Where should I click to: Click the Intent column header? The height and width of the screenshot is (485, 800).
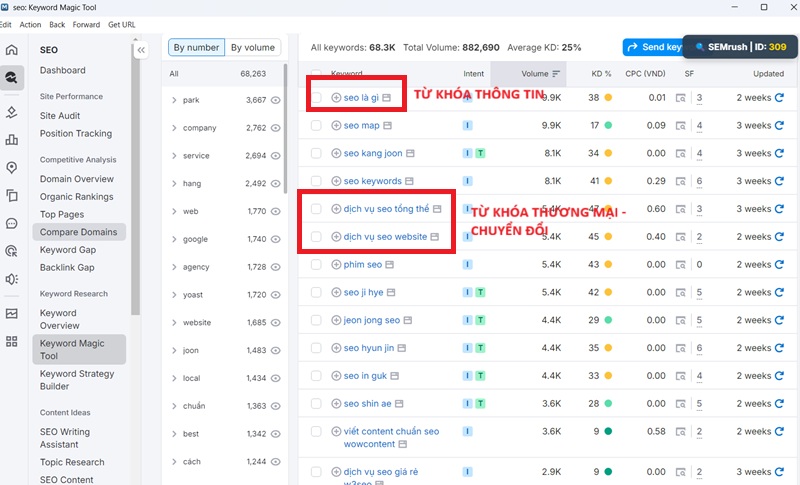[473, 74]
